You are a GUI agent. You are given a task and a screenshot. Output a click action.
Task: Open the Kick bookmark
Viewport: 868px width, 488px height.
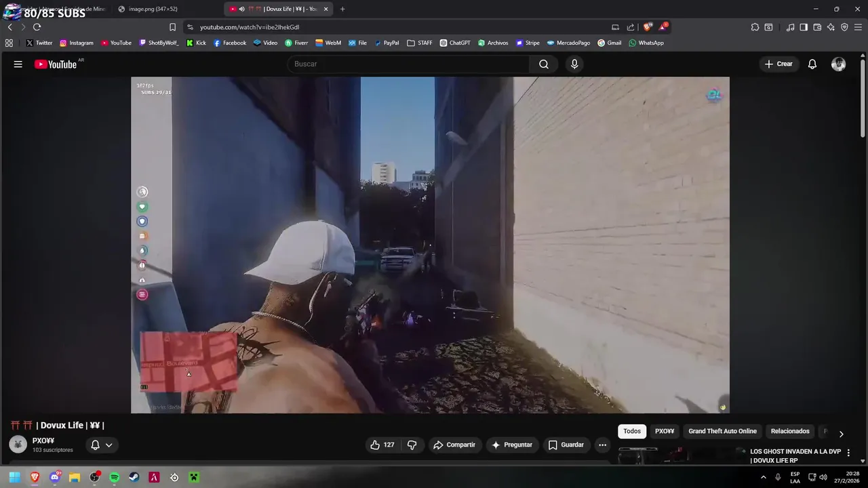[x=196, y=43]
